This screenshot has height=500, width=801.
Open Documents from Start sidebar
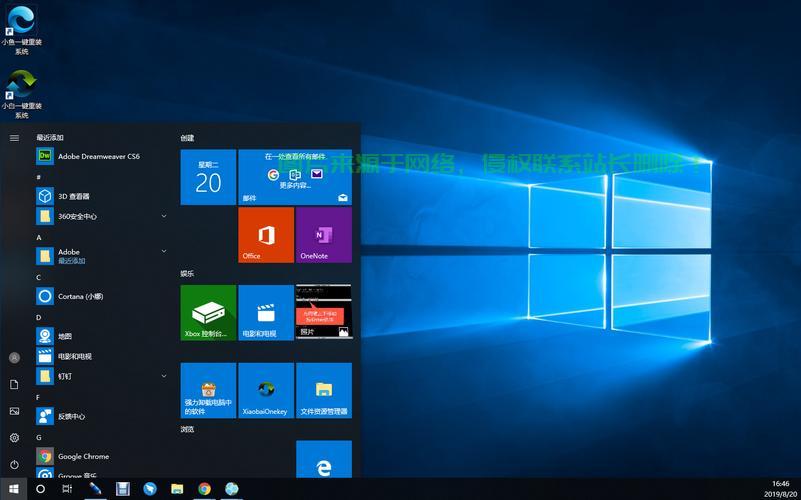(14, 385)
